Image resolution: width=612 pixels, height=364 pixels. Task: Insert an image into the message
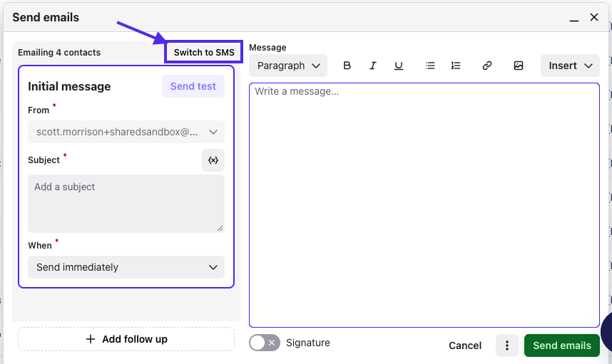[x=519, y=66]
